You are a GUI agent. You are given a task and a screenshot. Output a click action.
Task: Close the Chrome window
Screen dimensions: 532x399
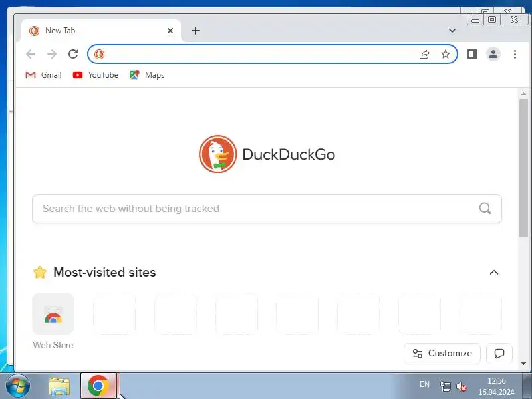(x=514, y=20)
